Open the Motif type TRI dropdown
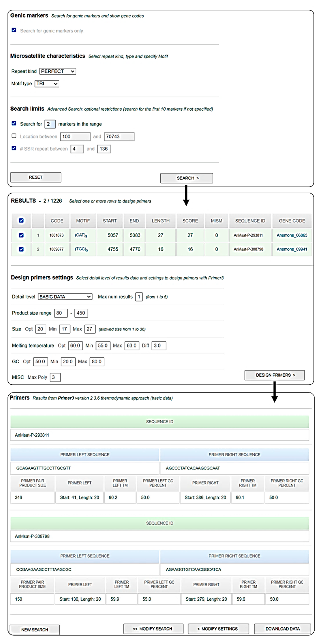This screenshot has width=320, height=644. coord(47,83)
